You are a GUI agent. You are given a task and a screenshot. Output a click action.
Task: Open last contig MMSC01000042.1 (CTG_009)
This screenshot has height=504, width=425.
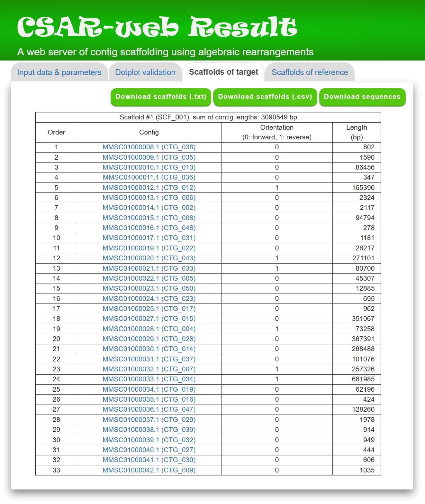(x=149, y=470)
